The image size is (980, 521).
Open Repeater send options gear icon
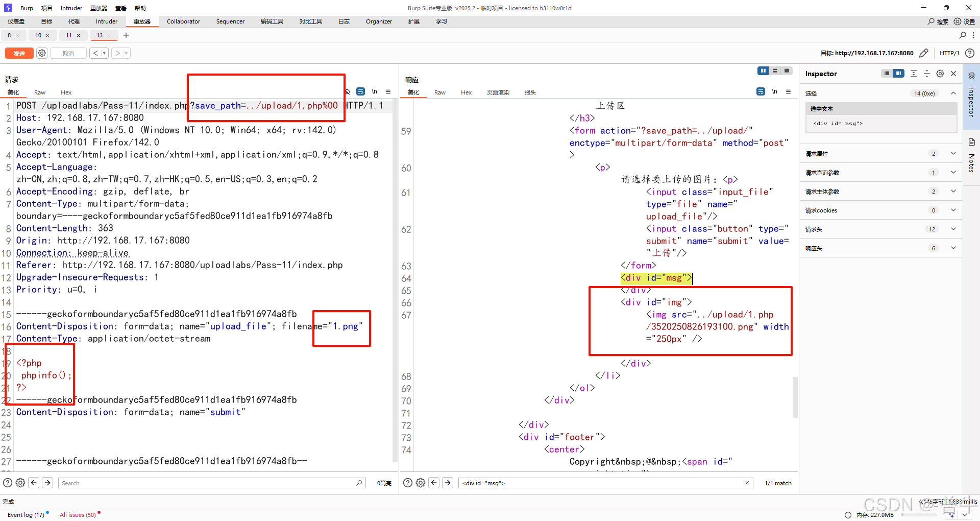coord(42,53)
